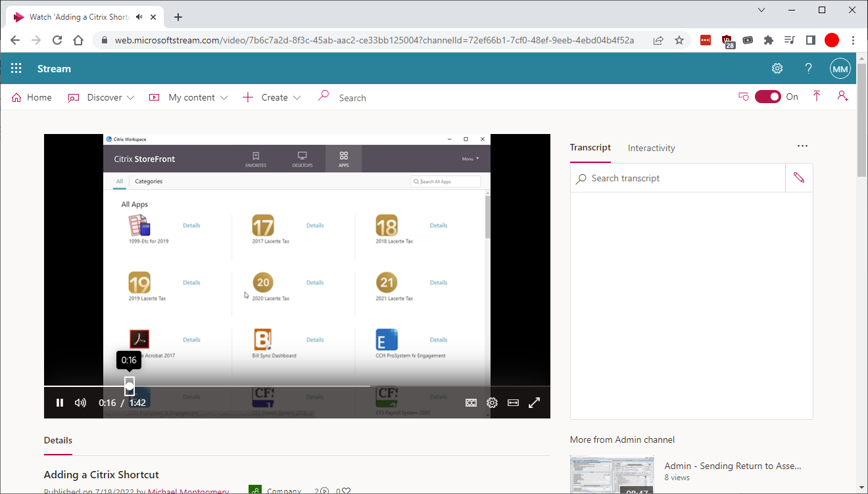Click the Stream brand title
Viewport: 868px width, 494px height.
click(54, 68)
